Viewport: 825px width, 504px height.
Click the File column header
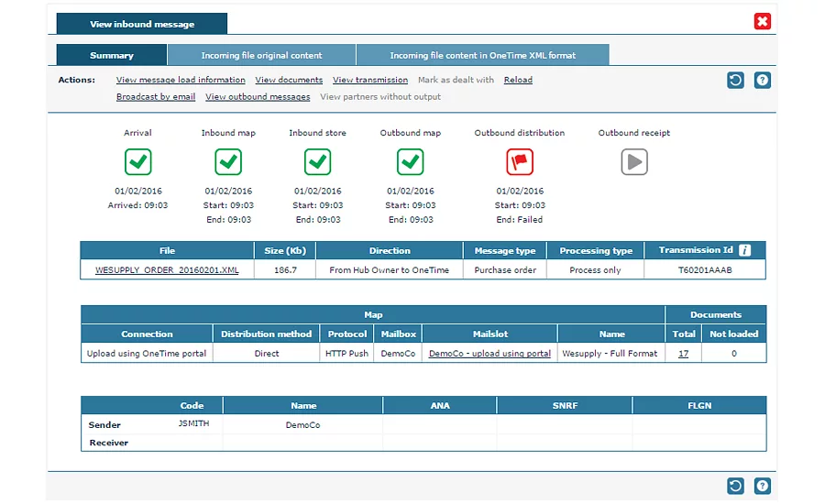tap(168, 250)
